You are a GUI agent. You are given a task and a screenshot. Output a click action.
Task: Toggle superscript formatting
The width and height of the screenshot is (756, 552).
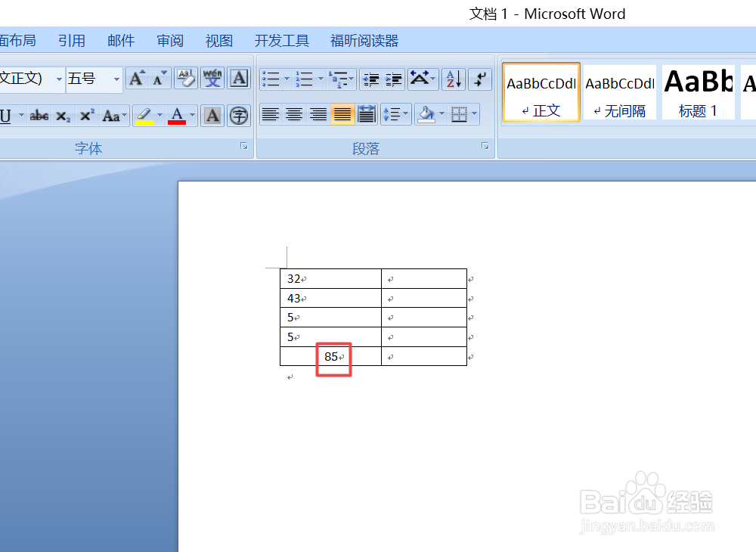(87, 116)
